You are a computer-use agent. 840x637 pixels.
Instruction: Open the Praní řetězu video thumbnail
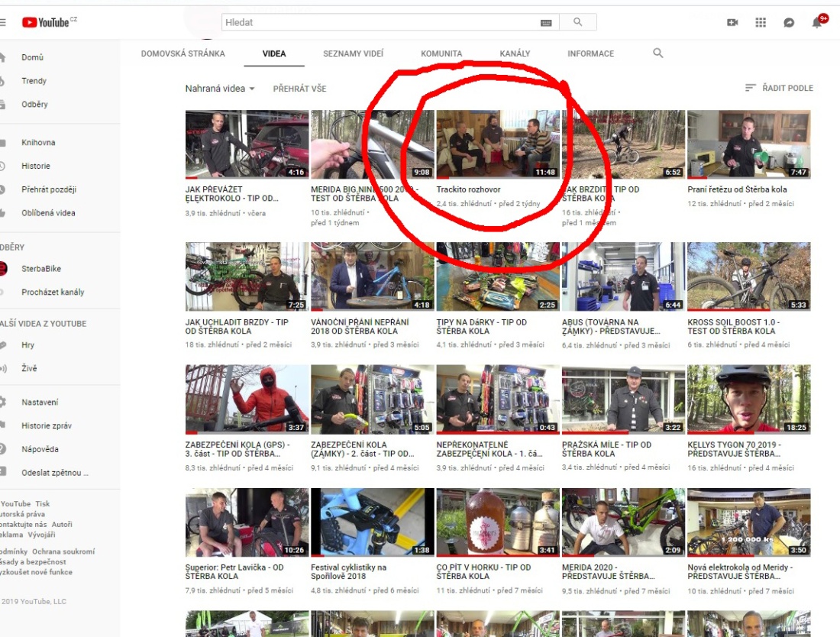pos(749,144)
